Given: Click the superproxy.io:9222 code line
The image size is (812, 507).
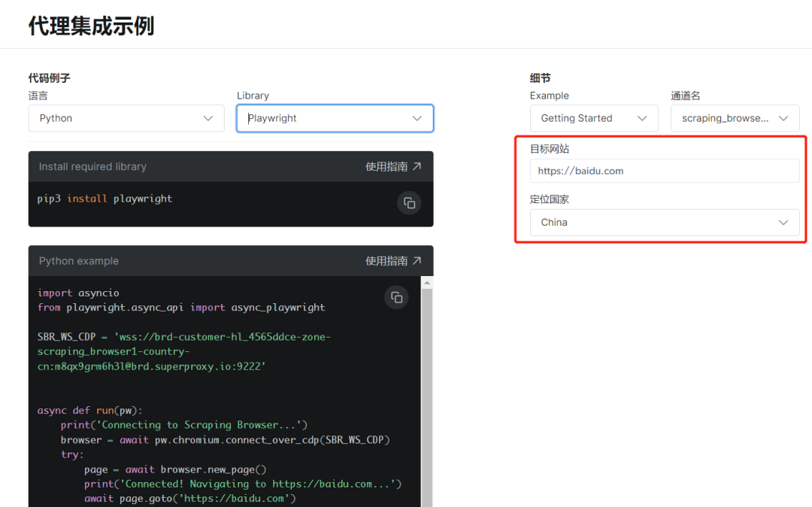Looking at the screenshot, I should (x=152, y=366).
